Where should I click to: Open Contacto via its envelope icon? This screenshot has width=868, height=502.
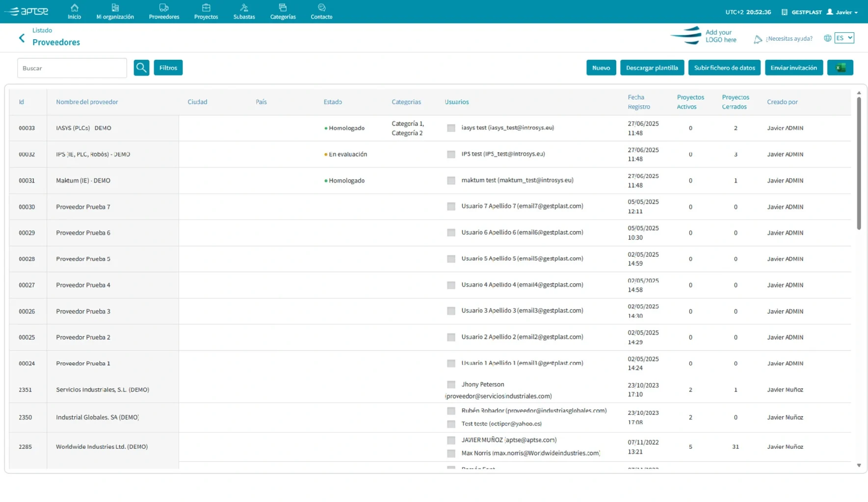click(x=321, y=8)
